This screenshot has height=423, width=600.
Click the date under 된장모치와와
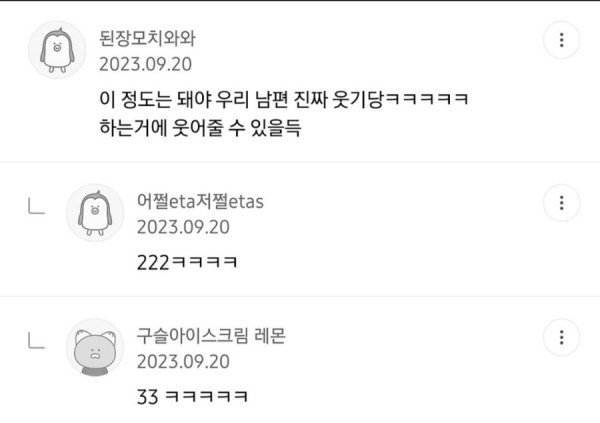pyautogui.click(x=145, y=64)
